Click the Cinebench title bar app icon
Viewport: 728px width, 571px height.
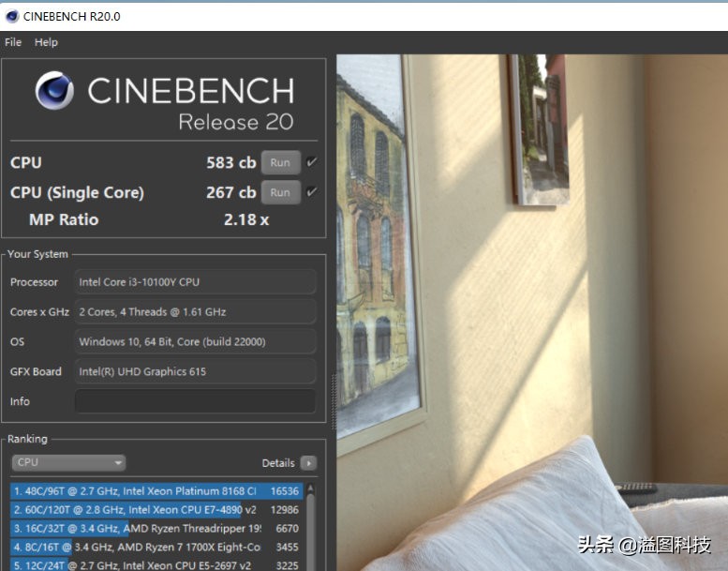tap(11, 16)
